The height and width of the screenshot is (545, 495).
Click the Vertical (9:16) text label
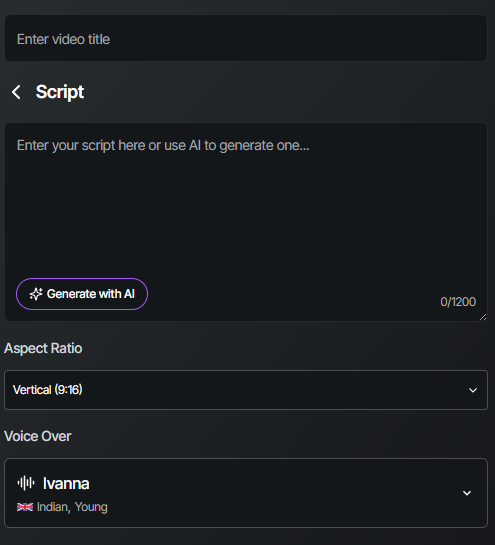[48, 390]
